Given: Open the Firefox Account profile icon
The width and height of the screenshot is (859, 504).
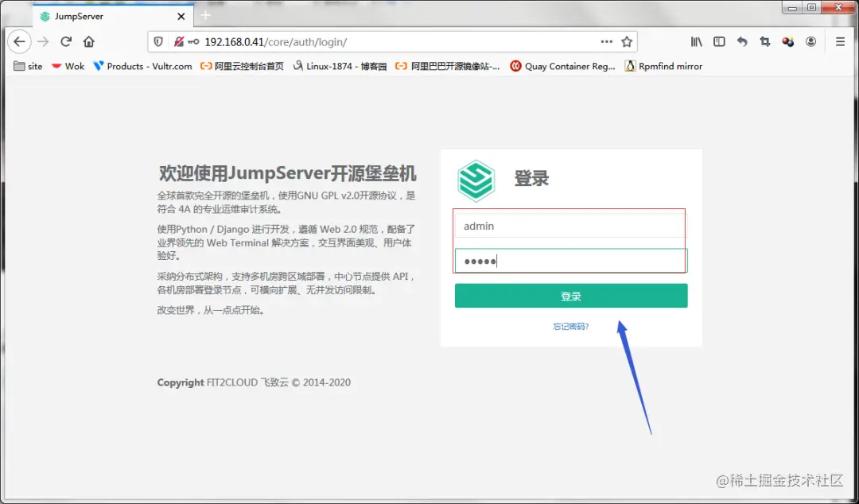Looking at the screenshot, I should pos(811,41).
